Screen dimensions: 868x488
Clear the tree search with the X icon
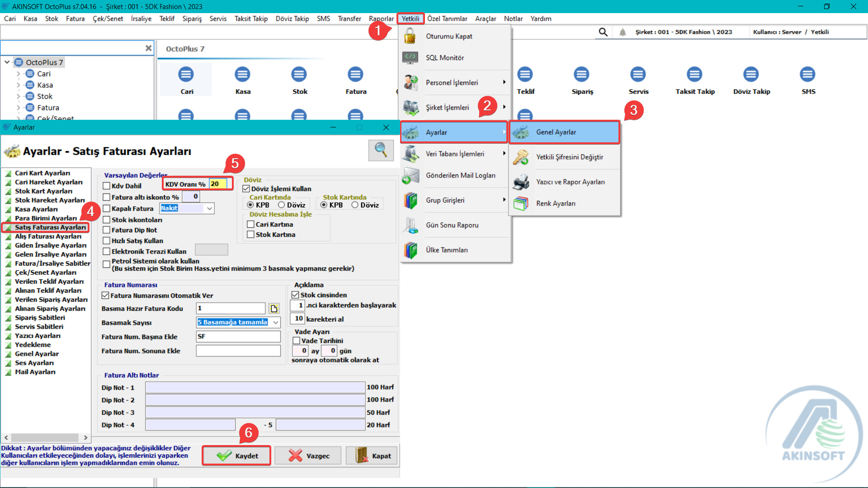click(148, 48)
